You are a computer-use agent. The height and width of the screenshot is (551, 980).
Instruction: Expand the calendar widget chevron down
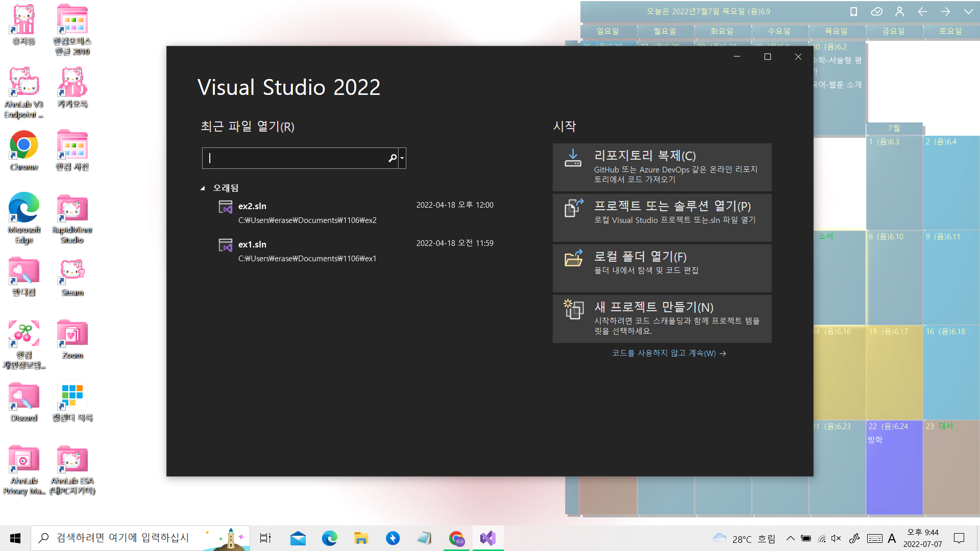click(968, 11)
